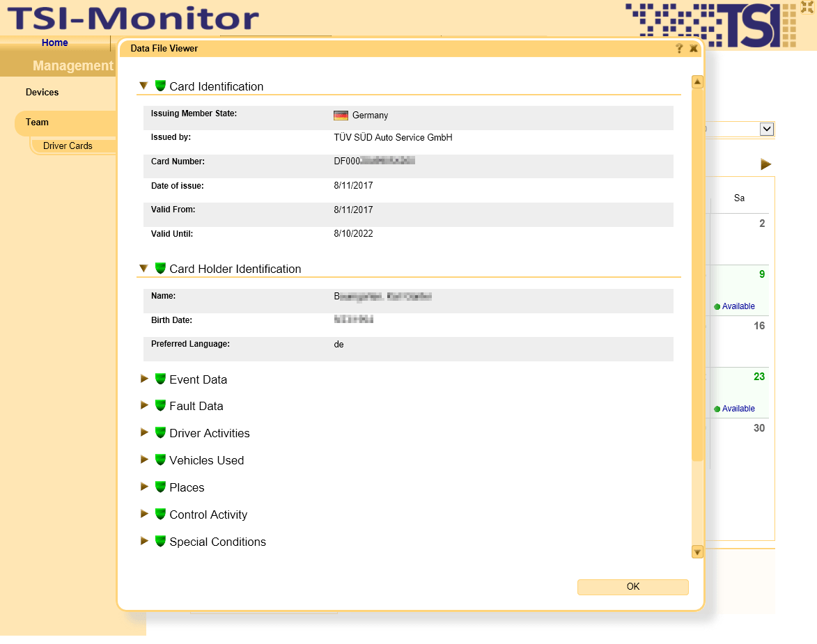817x644 pixels.
Task: Select Devices in the Management menu
Action: (42, 92)
